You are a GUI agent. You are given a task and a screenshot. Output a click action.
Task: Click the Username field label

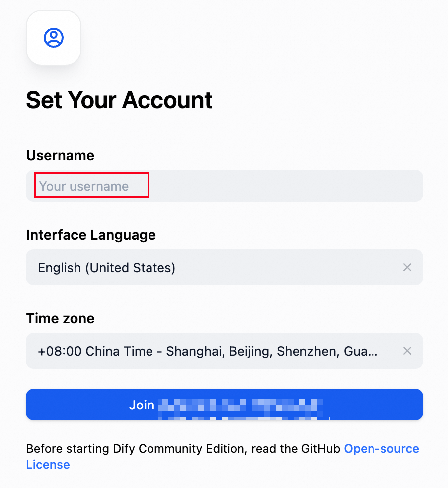click(60, 155)
